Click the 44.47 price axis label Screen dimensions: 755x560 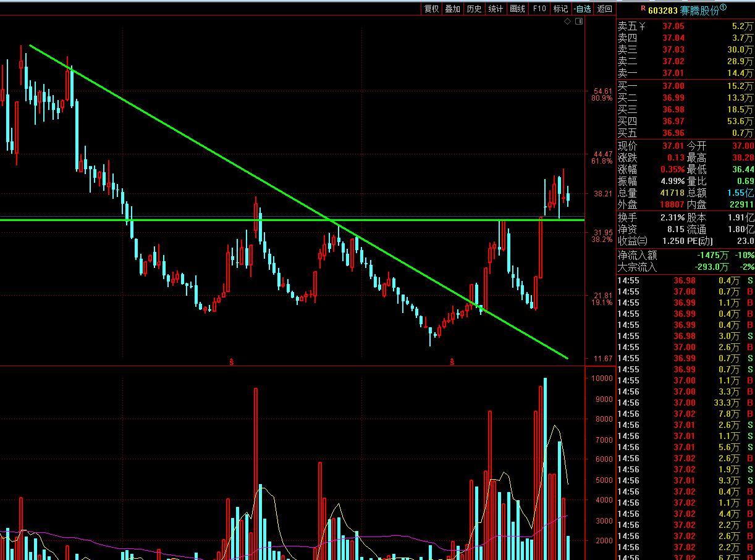[602, 154]
